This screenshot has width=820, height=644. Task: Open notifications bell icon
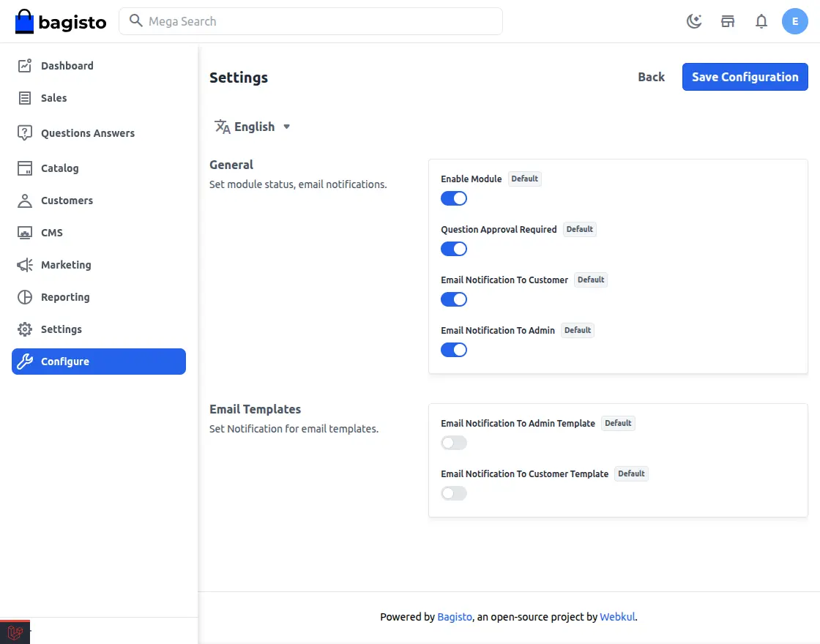(761, 21)
